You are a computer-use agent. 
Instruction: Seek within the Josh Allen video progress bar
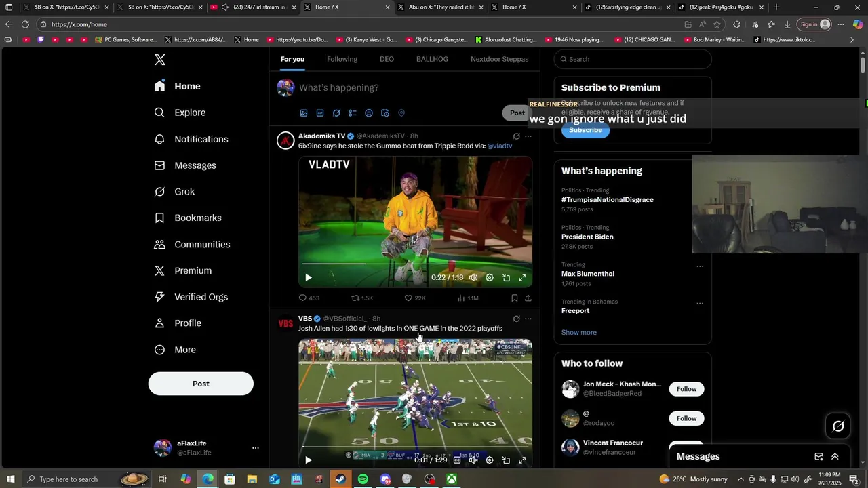click(x=415, y=447)
